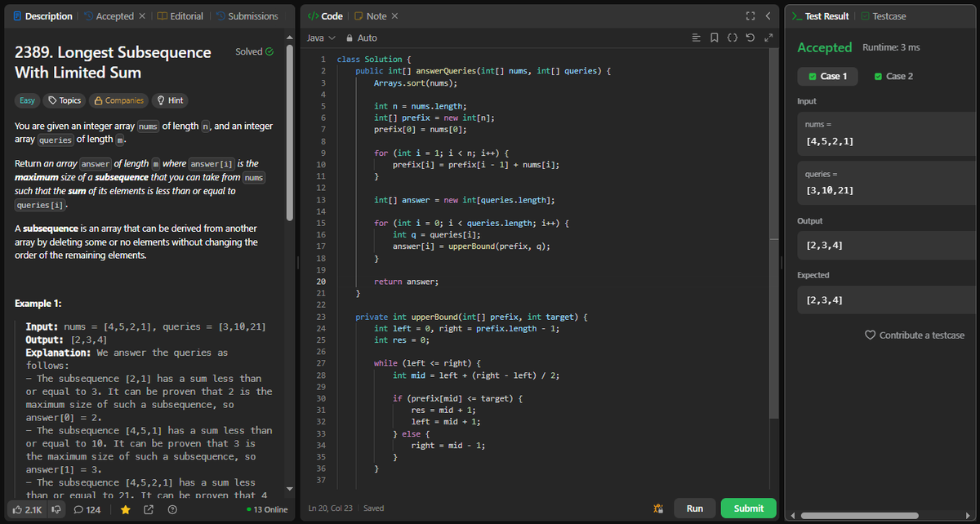This screenshot has height=524, width=980.
Task: Click the lock icon next to Auto
Action: tap(350, 38)
